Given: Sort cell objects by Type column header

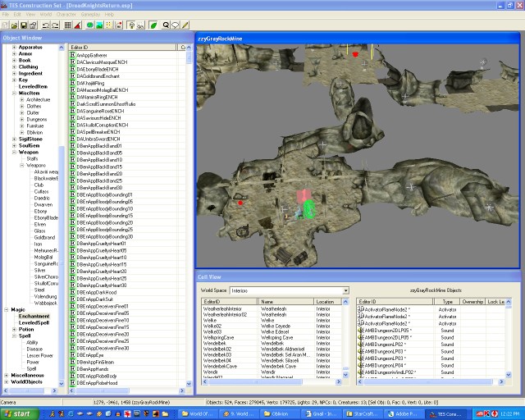Looking at the screenshot, I should click(446, 301).
